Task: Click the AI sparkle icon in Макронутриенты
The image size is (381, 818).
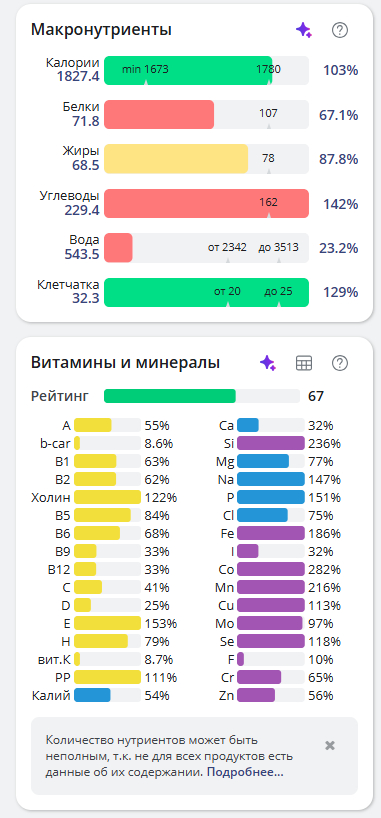Action: tap(304, 30)
